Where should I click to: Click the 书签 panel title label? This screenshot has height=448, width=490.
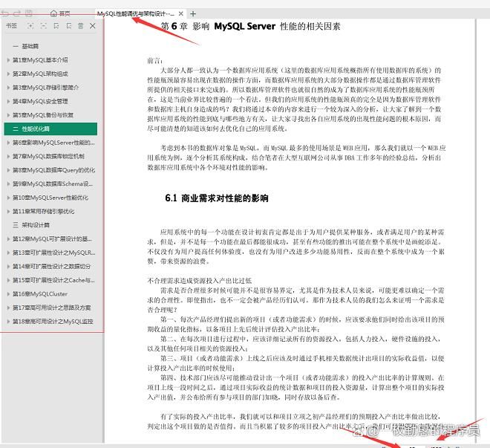[12, 26]
